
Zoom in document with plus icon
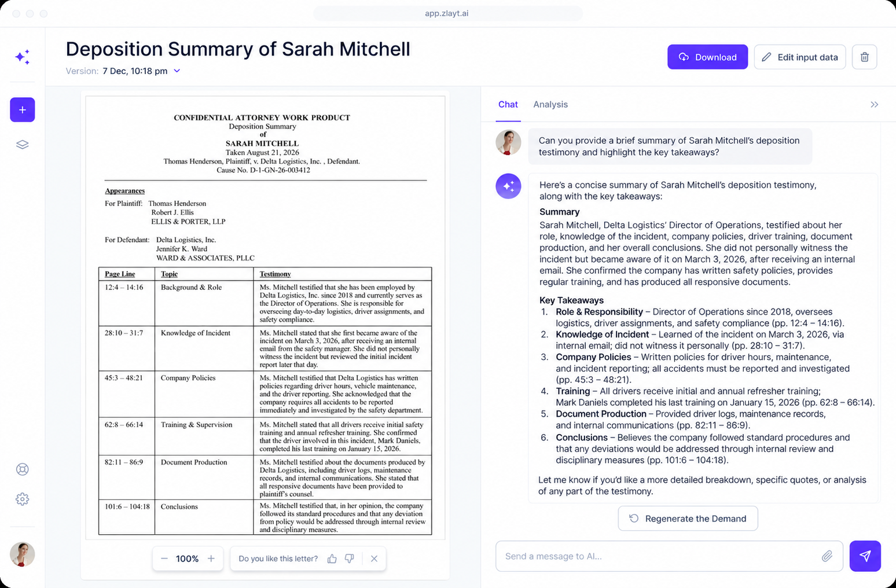[211, 558]
